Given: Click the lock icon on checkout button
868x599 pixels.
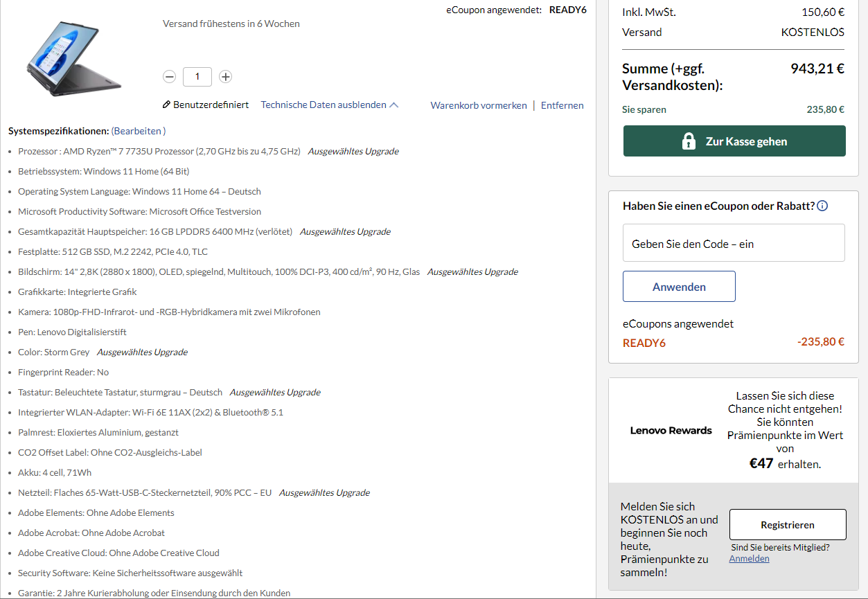Looking at the screenshot, I should point(689,141).
